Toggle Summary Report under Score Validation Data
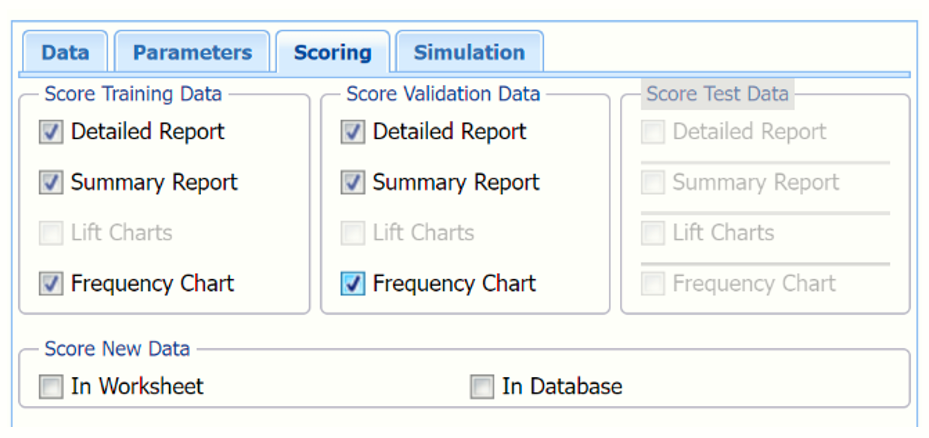This screenshot has width=929, height=438. [353, 183]
